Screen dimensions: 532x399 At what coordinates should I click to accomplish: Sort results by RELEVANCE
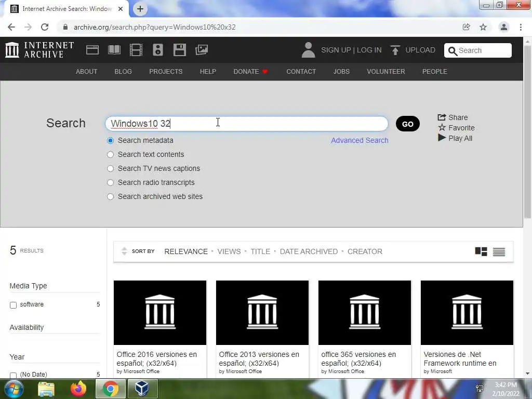[186, 251]
